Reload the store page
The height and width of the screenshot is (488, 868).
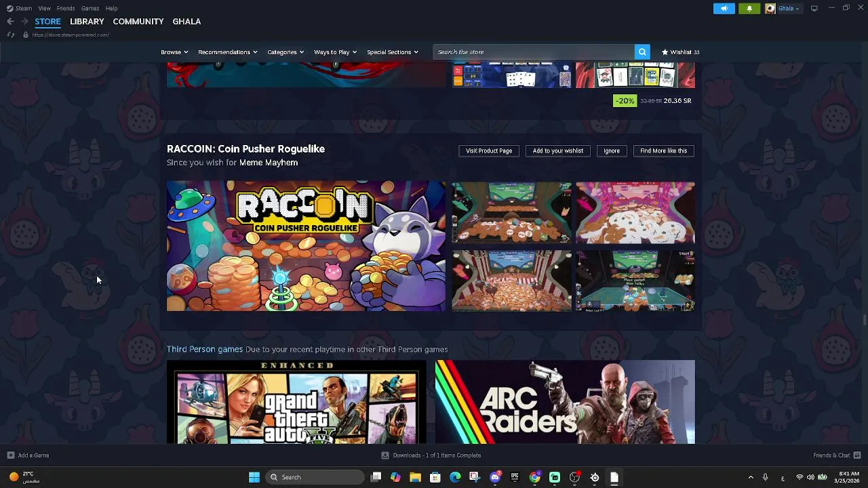[x=11, y=35]
